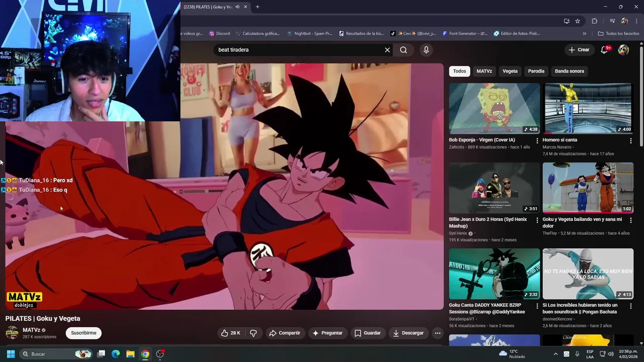
Task: Open the Chrome profile avatar
Action: [624, 21]
